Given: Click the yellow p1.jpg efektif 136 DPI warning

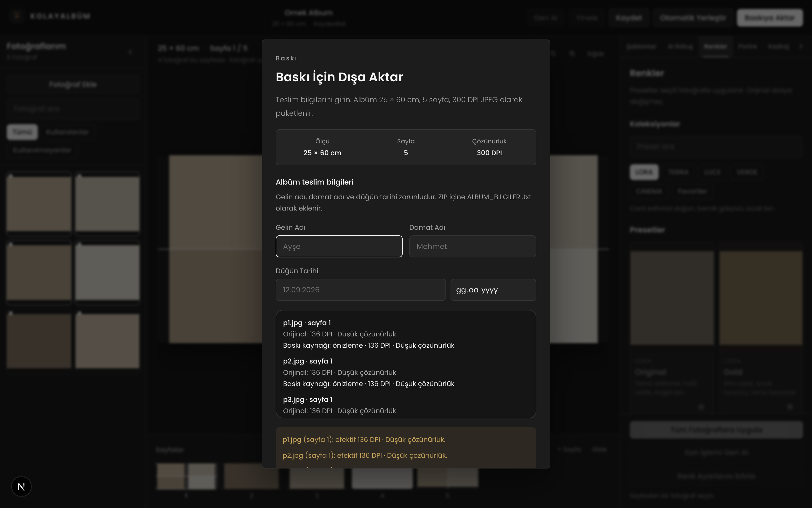Looking at the screenshot, I should (364, 439).
